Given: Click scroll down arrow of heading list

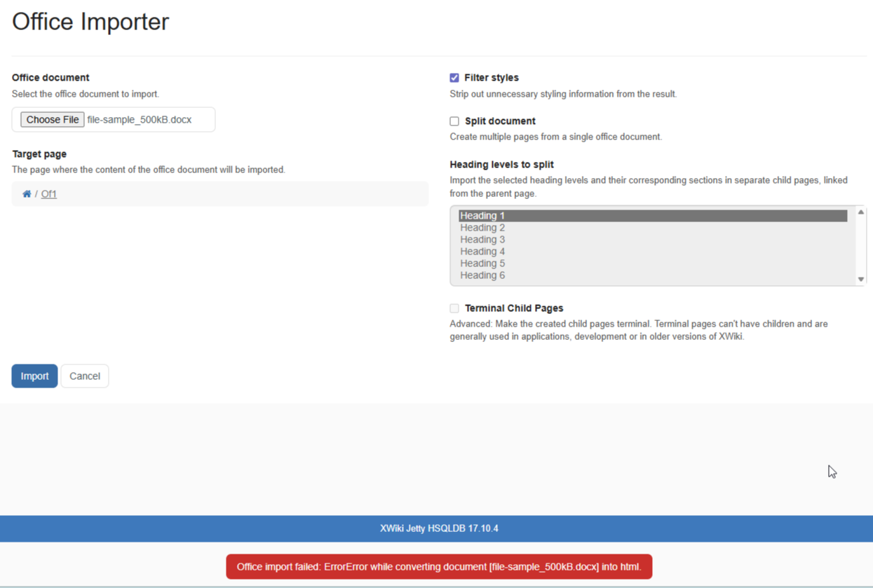Looking at the screenshot, I should tap(861, 279).
